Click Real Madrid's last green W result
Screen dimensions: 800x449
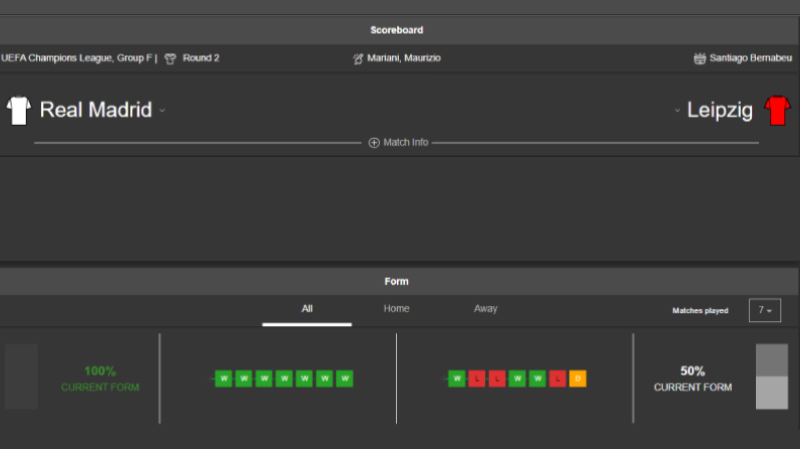[x=344, y=379]
